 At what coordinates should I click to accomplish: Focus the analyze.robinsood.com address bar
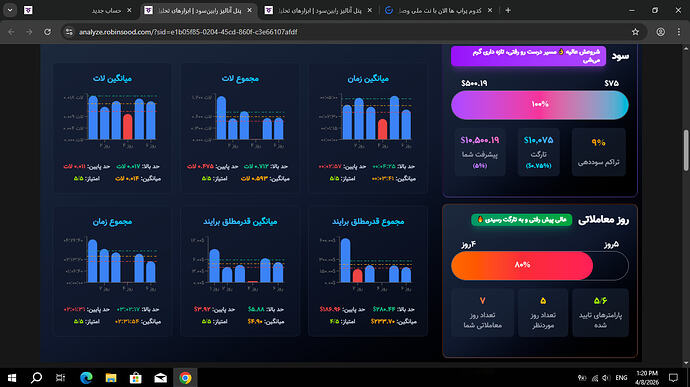coord(352,32)
